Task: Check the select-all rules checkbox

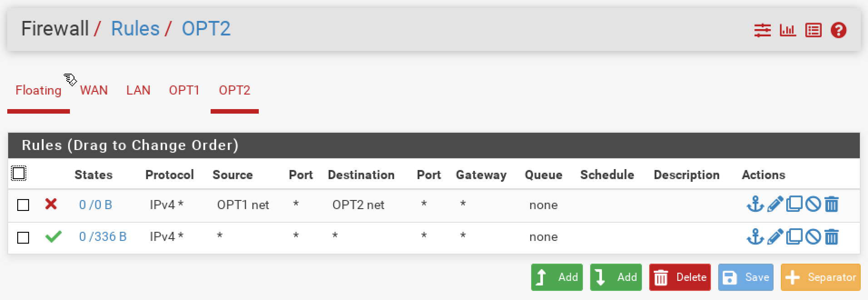Action: 19,173
